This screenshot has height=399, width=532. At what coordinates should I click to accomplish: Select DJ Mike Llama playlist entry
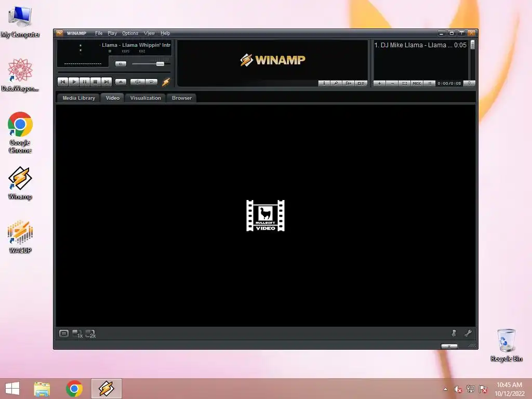[x=420, y=45]
